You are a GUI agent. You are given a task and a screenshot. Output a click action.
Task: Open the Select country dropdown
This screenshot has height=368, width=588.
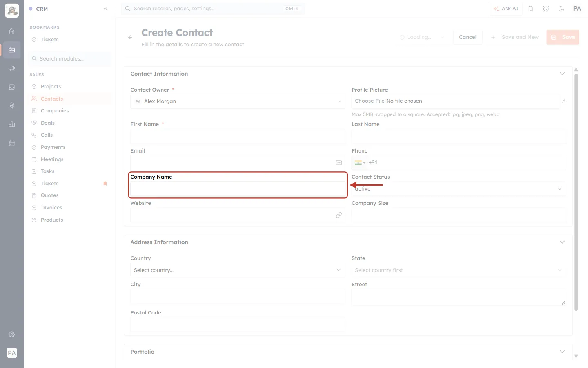(238, 270)
